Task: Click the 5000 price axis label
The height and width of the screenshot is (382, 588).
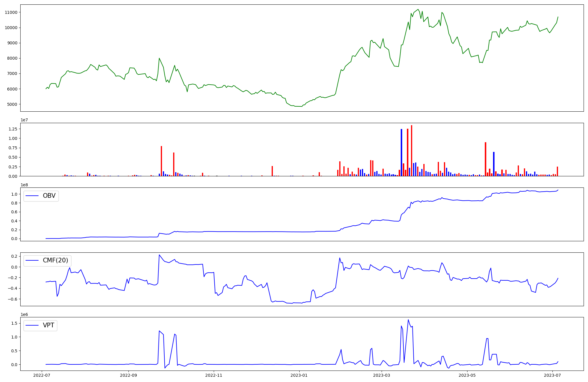Action: pyautogui.click(x=12, y=104)
